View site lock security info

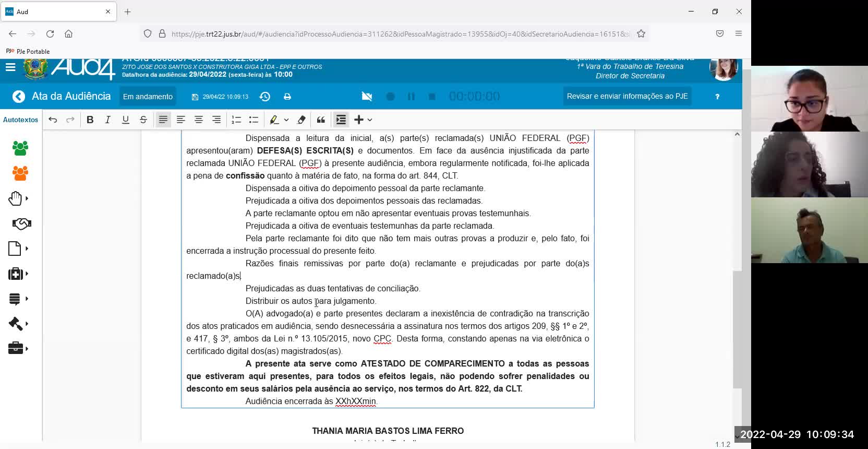click(162, 33)
